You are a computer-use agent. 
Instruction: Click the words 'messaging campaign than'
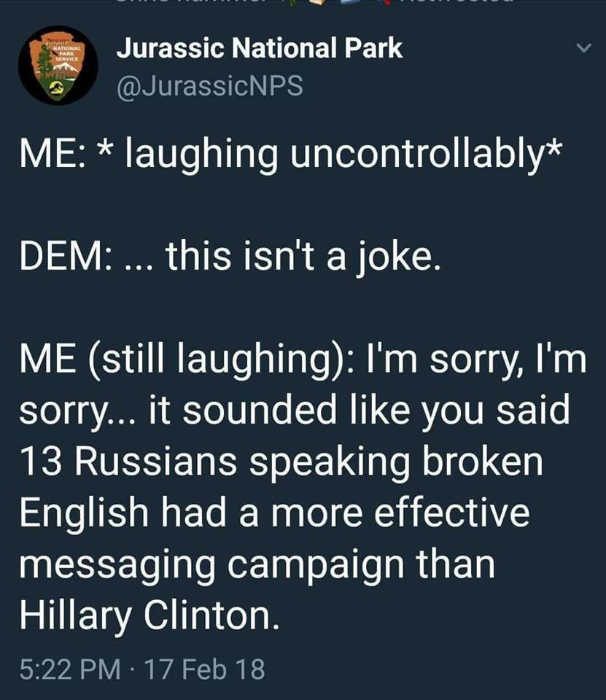[x=257, y=564]
